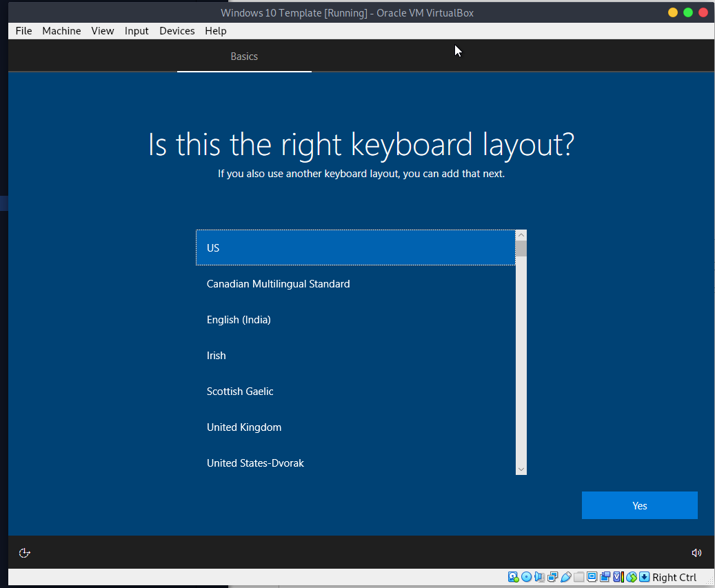Close the VirtualBox window with red button
The width and height of the screenshot is (715, 588).
[703, 13]
